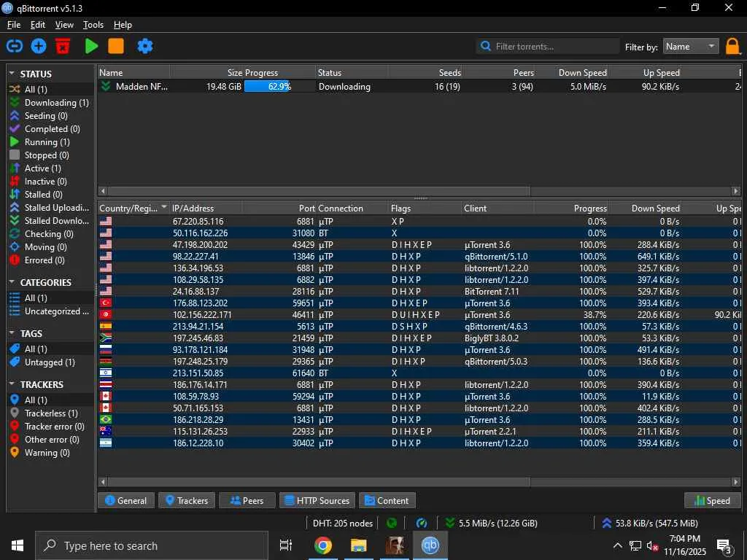This screenshot has height=560, width=747.
Task: Open the Edit menu
Action: (x=38, y=25)
